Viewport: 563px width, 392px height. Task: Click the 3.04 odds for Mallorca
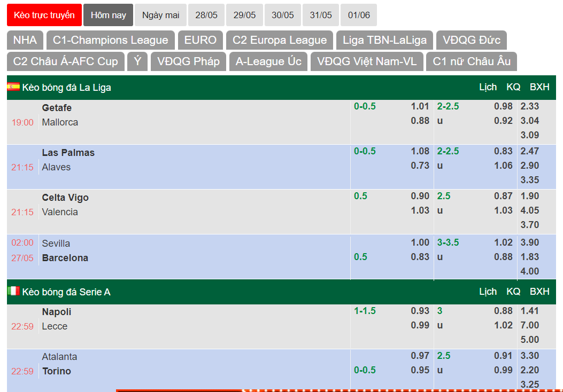530,121
